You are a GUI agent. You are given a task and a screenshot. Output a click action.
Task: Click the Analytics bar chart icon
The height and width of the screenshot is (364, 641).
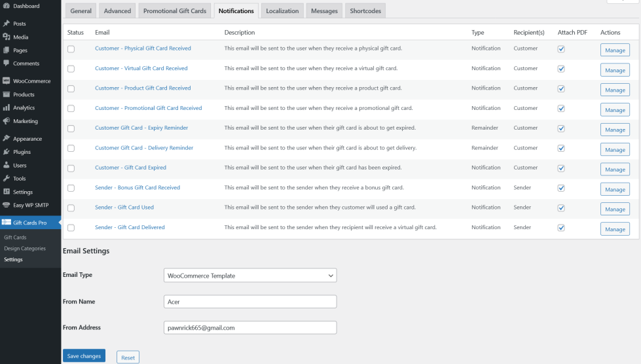(7, 108)
